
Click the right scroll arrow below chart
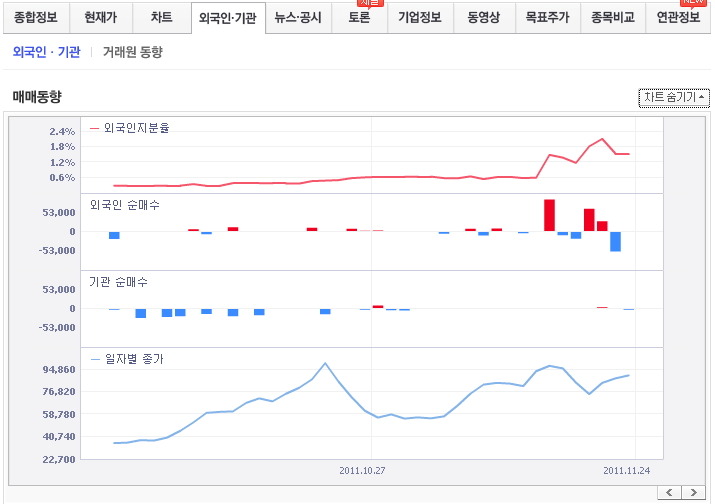693,492
